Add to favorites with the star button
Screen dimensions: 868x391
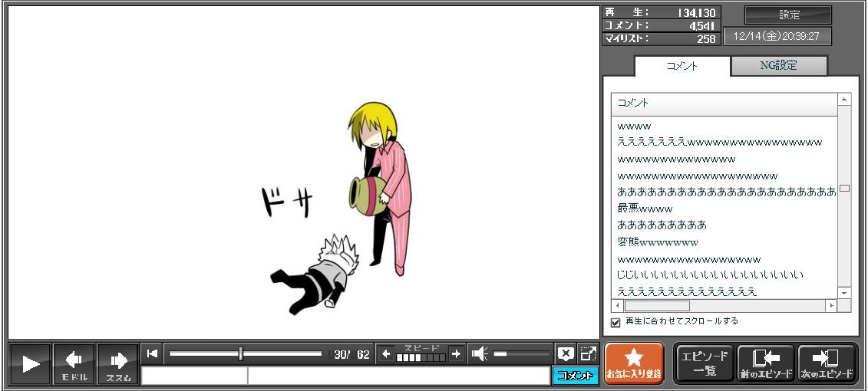pos(634,363)
